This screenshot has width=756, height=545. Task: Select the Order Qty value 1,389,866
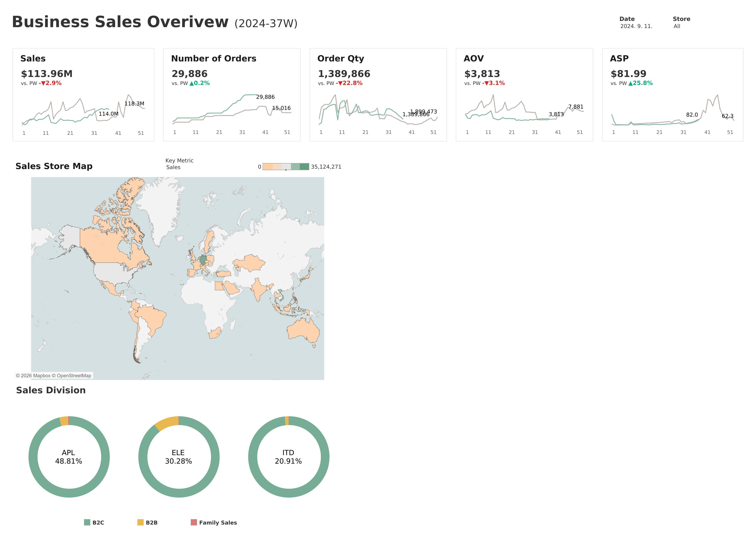tap(344, 74)
